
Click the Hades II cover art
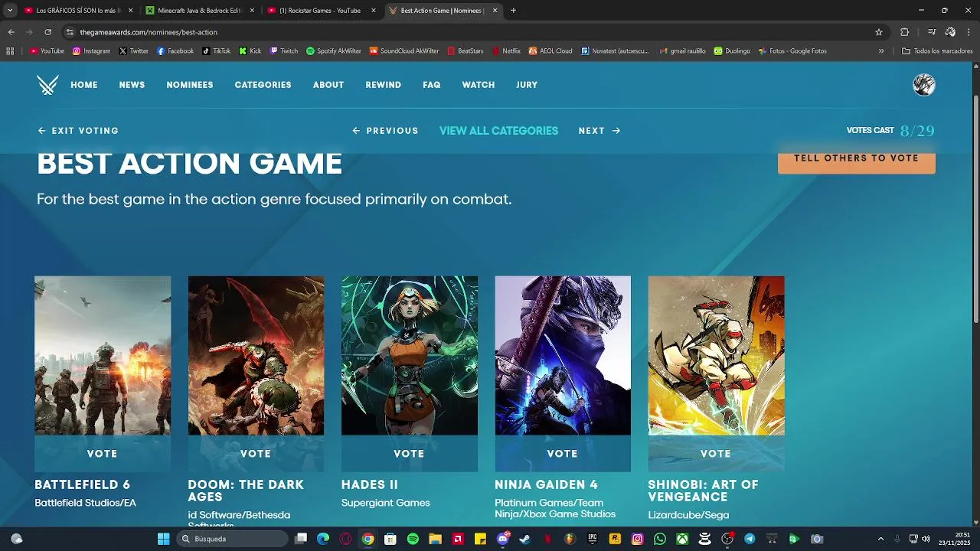[x=410, y=356]
